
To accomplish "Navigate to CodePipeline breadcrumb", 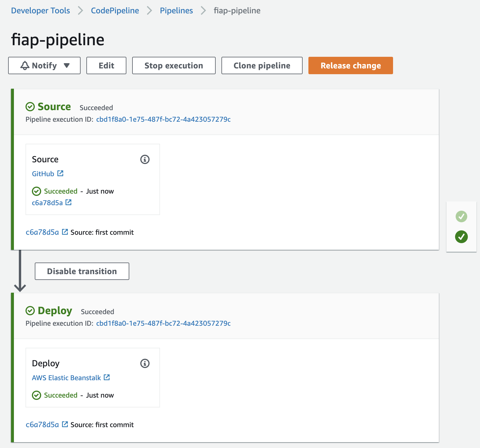I will point(115,11).
